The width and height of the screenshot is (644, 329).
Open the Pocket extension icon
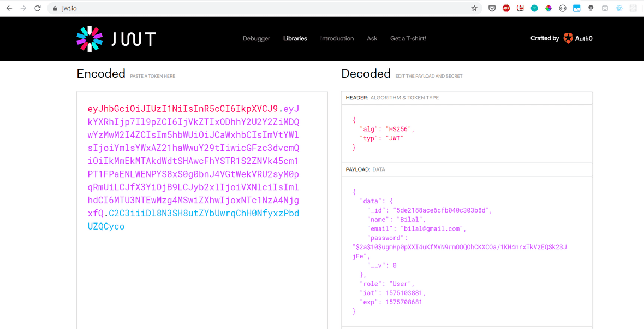pyautogui.click(x=492, y=8)
